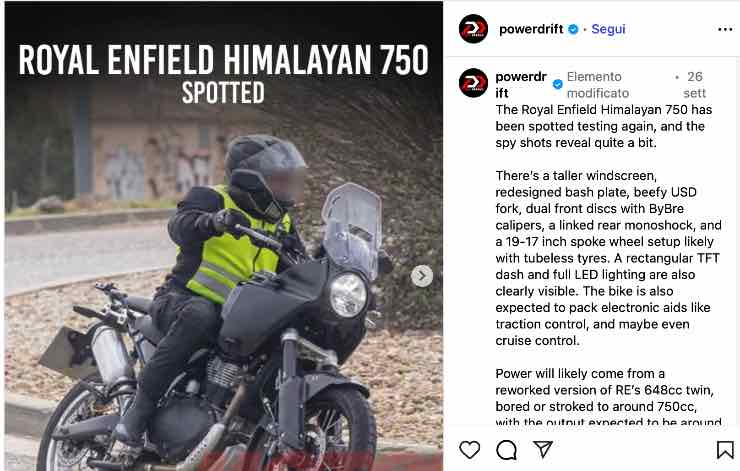Click the powerdrift avatar beside the caption

pos(473,83)
